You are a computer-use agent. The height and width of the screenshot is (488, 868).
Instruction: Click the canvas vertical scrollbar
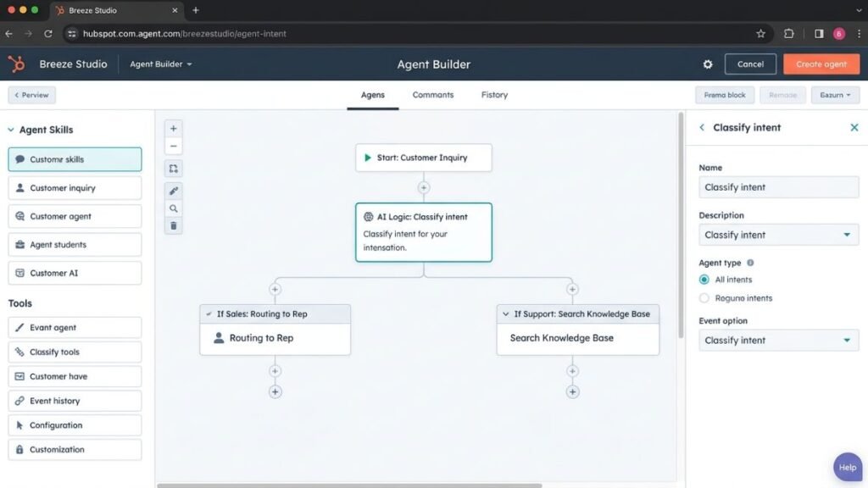point(681,225)
